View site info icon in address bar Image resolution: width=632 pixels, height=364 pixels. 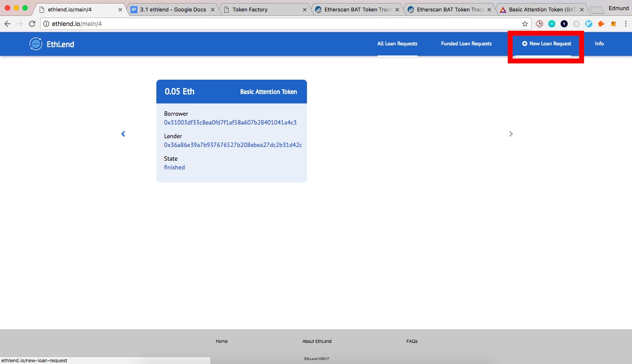pyautogui.click(x=46, y=24)
